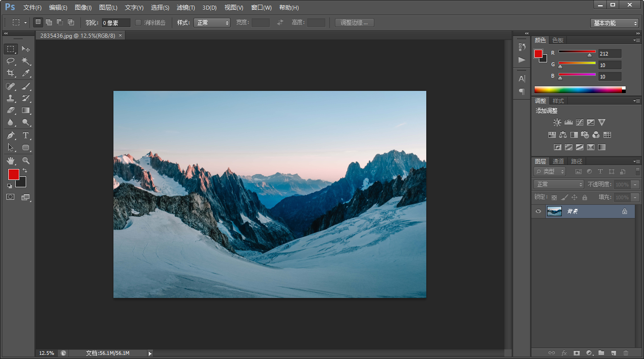Click the Refine Edge button
644x359 pixels.
[x=354, y=22]
